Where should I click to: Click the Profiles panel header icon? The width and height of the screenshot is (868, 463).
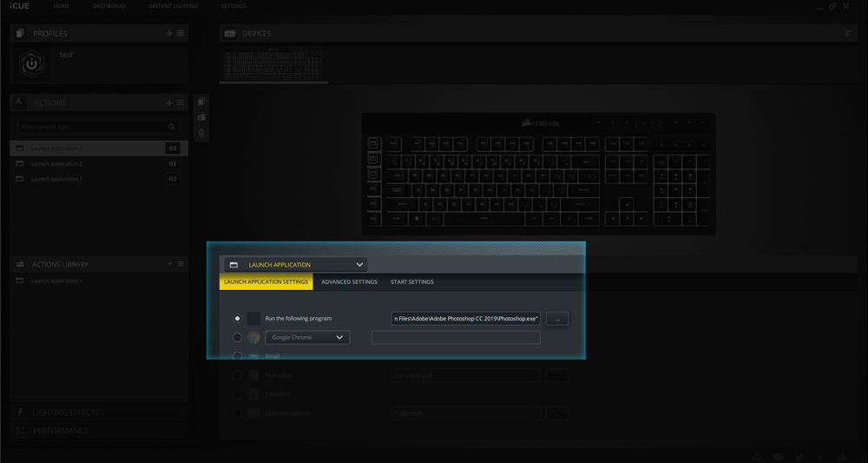tap(21, 33)
